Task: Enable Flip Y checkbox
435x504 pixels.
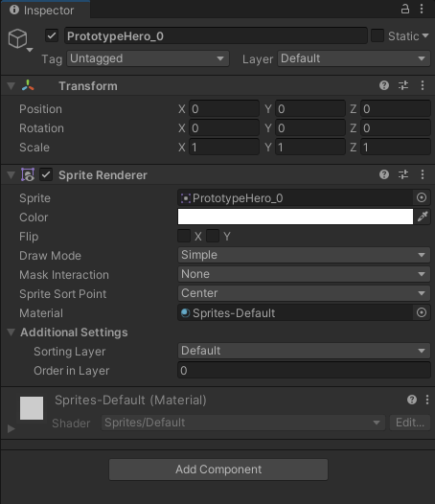Action: coord(213,236)
